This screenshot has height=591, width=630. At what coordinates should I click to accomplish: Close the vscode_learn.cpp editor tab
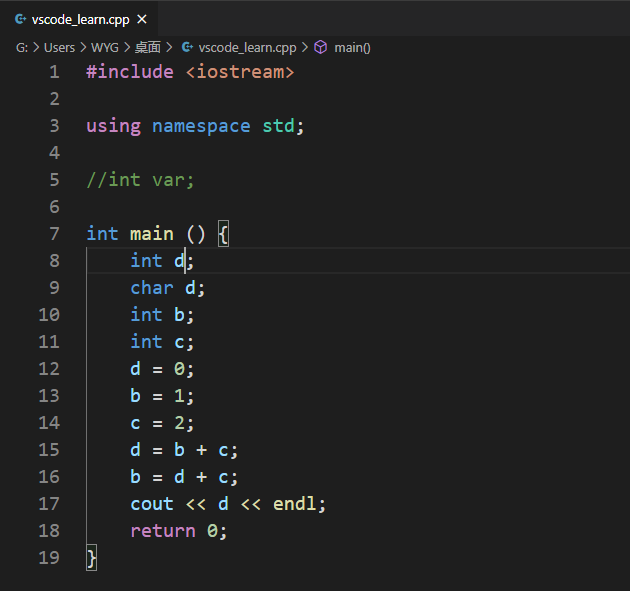click(x=142, y=19)
